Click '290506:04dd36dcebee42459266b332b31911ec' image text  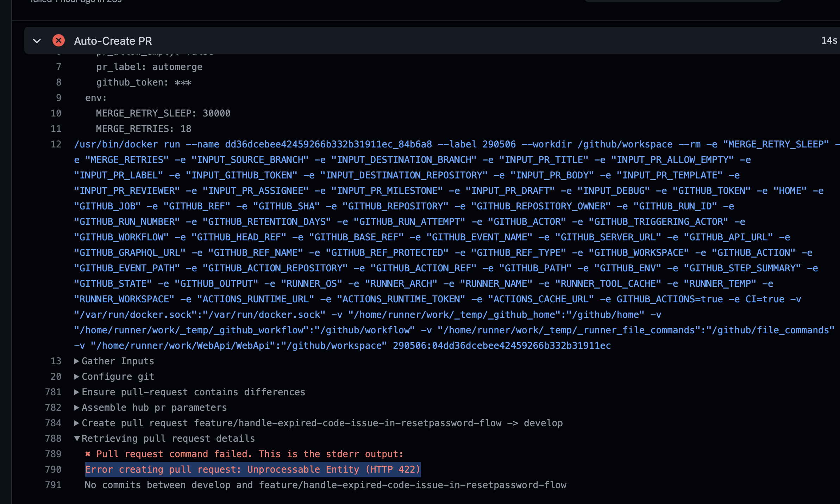502,346
